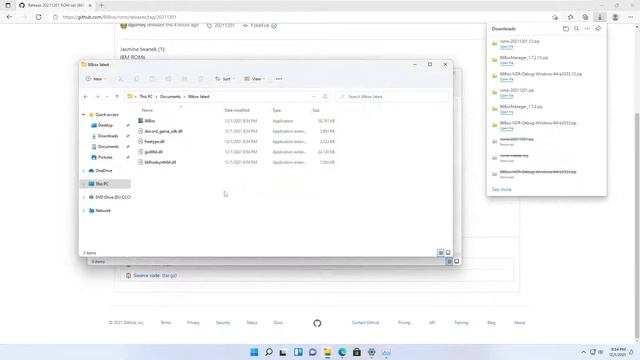The image size is (640, 360).
Task: Open recent locations dropdown arrow
Action: tap(107, 97)
